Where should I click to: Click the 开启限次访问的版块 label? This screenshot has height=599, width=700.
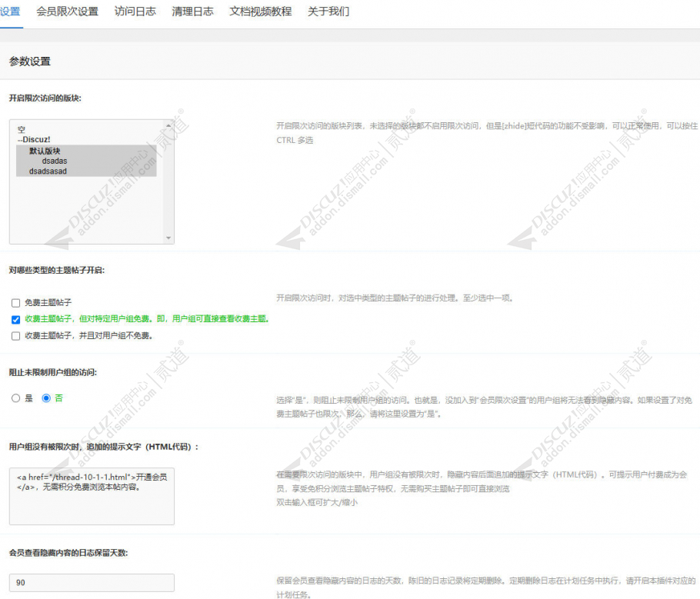click(45, 98)
